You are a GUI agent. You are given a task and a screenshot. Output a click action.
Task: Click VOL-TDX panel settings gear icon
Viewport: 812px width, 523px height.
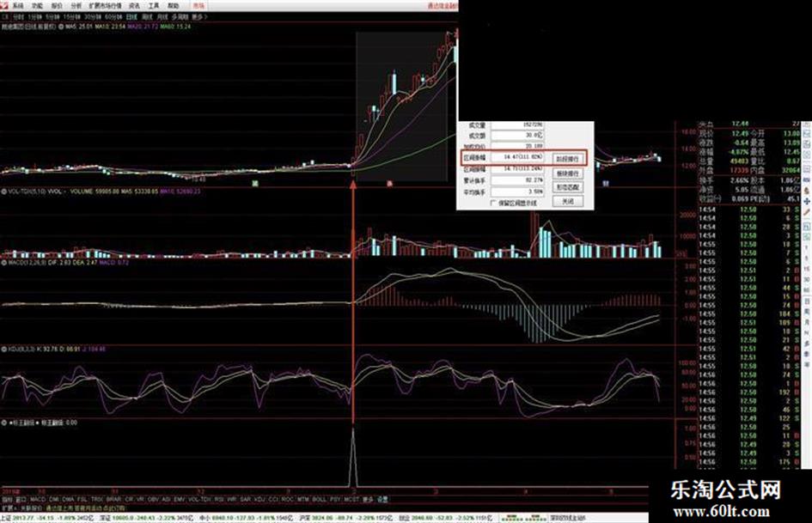tap(3, 192)
